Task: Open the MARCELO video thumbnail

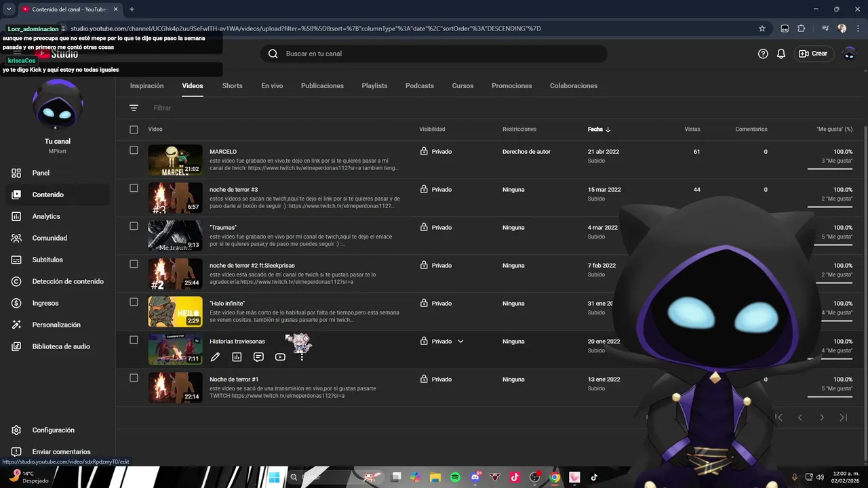Action: [175, 160]
